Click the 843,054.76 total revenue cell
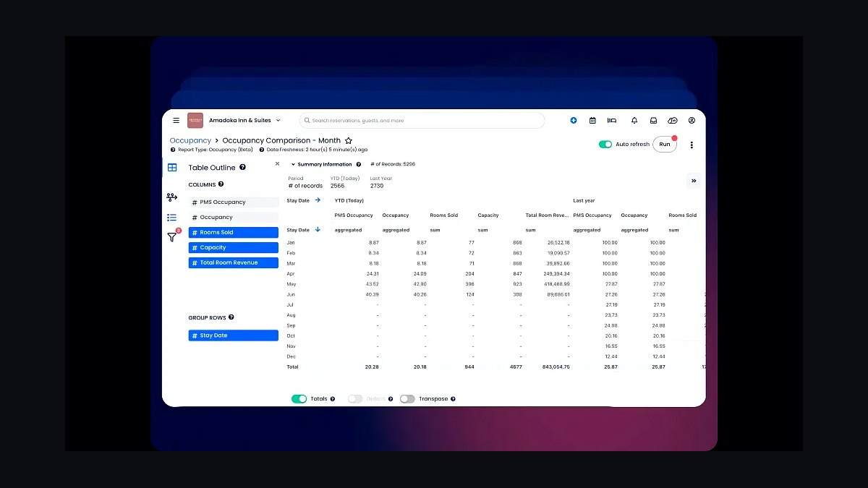868x488 pixels. click(556, 367)
